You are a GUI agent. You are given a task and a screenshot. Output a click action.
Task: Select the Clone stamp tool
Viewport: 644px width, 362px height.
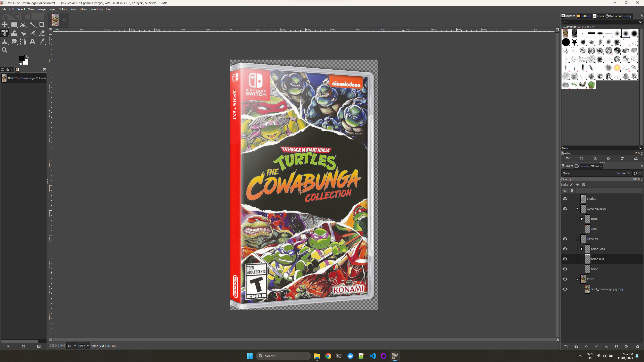click(x=5, y=42)
